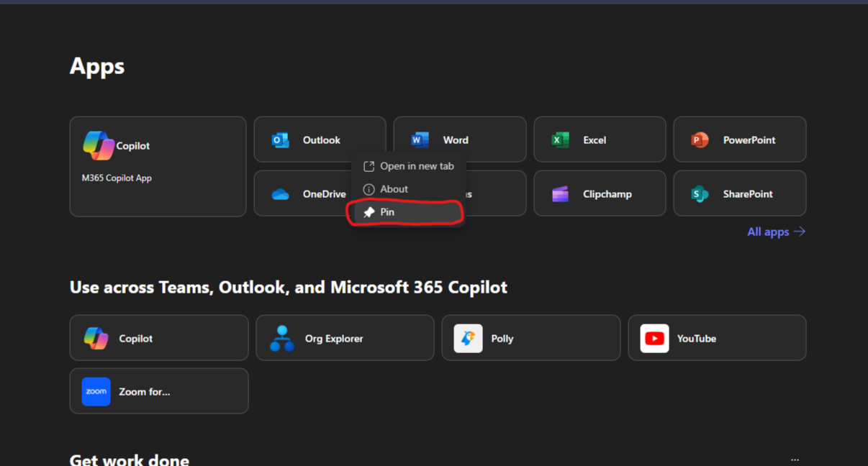Click the Outlook envelope icon

(x=281, y=140)
